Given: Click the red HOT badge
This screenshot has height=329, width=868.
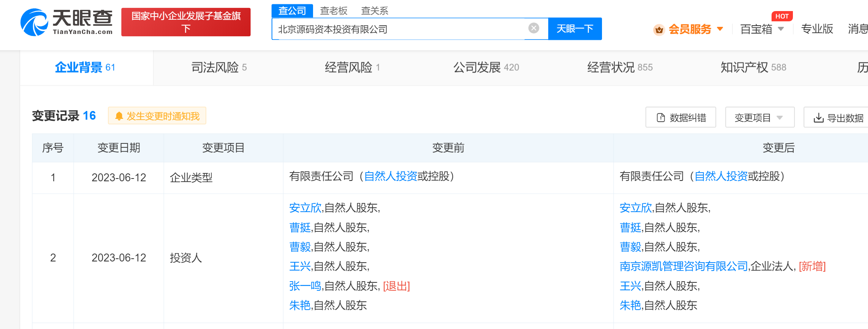Looking at the screenshot, I should [781, 16].
